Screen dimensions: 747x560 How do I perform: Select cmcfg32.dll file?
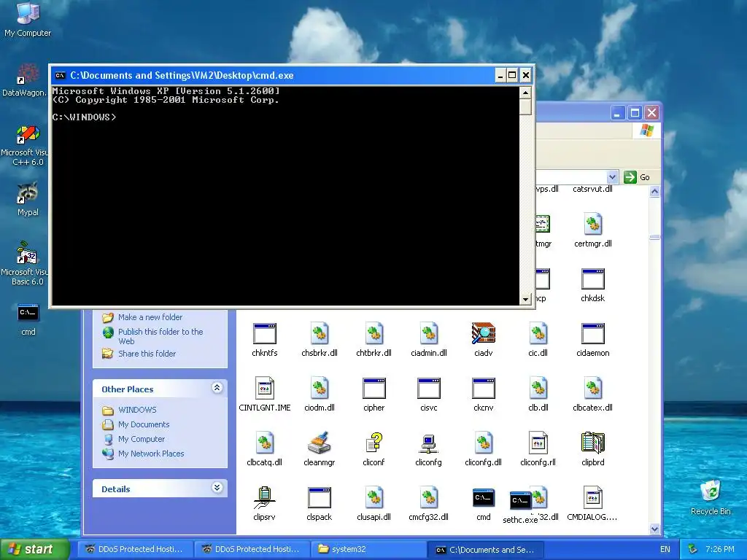(429, 504)
